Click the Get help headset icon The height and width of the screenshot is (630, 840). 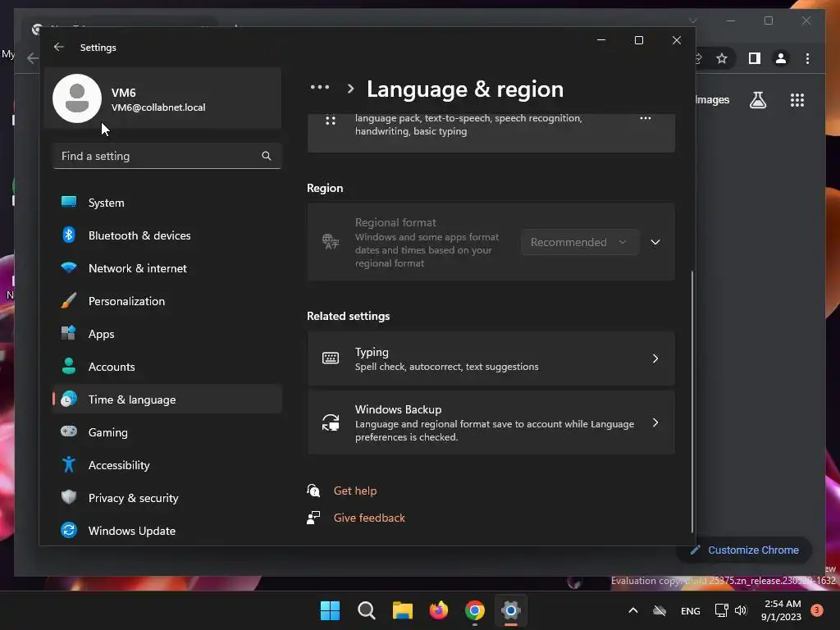coord(313,491)
